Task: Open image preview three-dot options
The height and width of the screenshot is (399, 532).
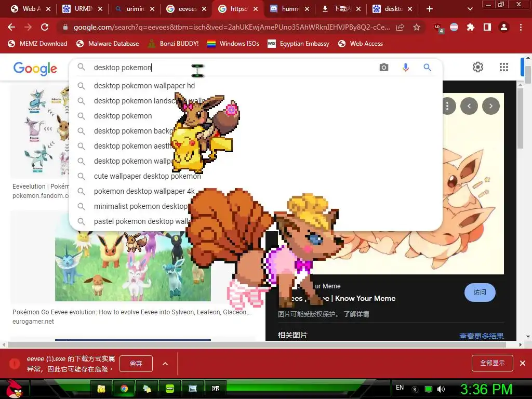Action: pyautogui.click(x=448, y=106)
